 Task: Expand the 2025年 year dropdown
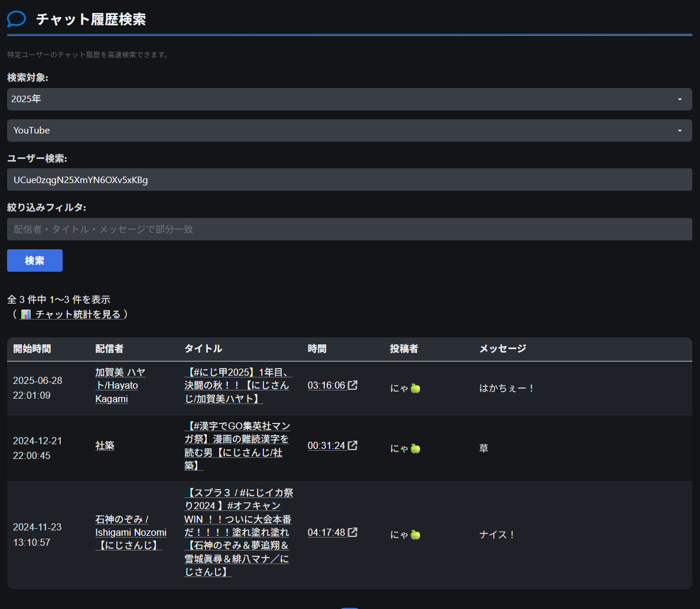(350, 99)
